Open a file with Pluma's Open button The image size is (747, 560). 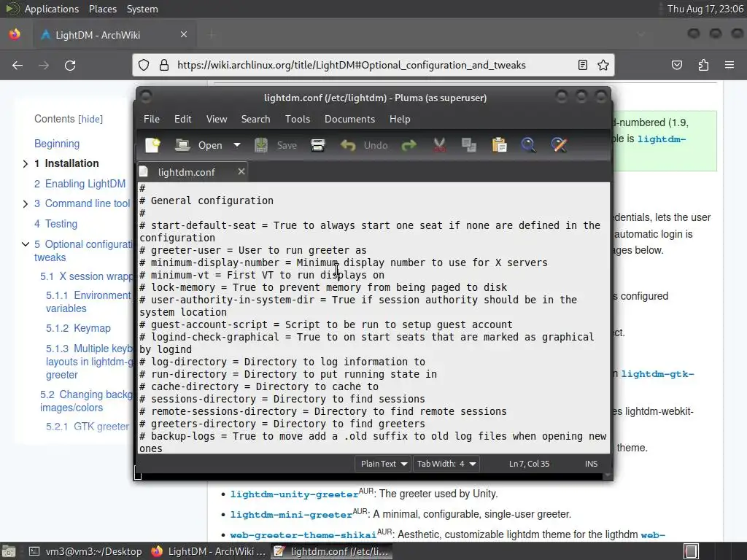coord(198,145)
